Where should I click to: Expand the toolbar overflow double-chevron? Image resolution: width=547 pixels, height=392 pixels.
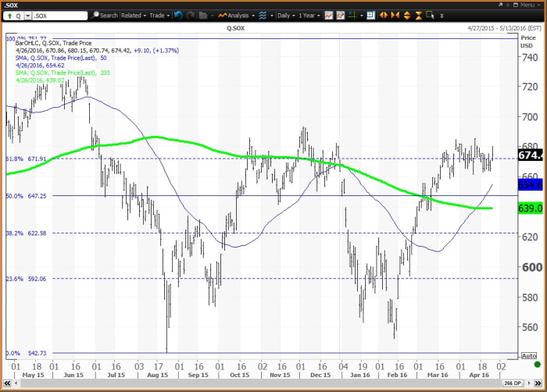[x=442, y=16]
